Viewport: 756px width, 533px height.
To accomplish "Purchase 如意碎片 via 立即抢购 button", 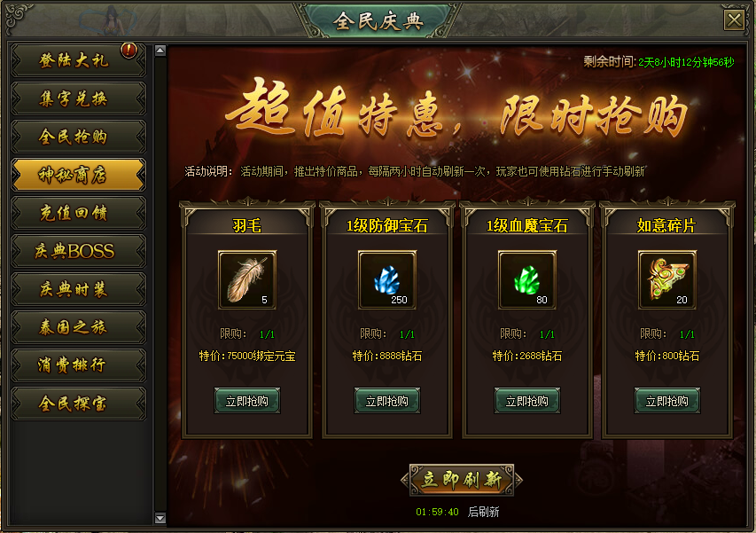I will (x=667, y=401).
